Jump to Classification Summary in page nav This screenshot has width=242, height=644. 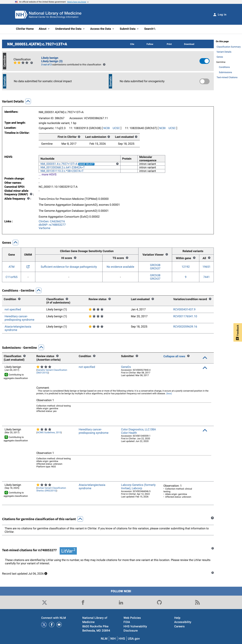point(229,47)
